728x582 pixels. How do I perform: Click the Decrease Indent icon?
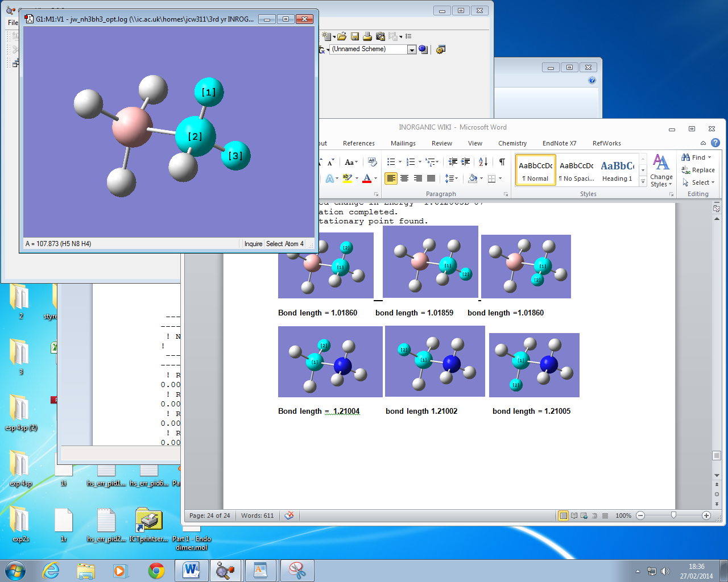pyautogui.click(x=453, y=162)
